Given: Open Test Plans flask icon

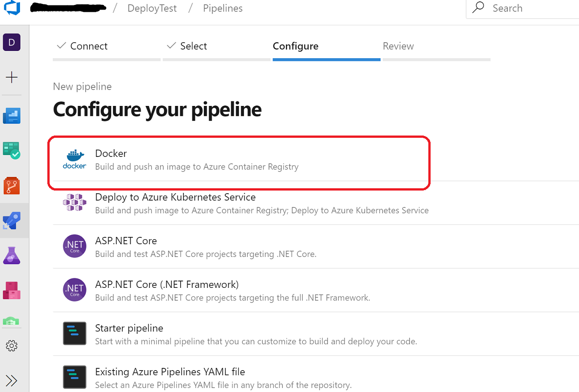Looking at the screenshot, I should tap(11, 255).
